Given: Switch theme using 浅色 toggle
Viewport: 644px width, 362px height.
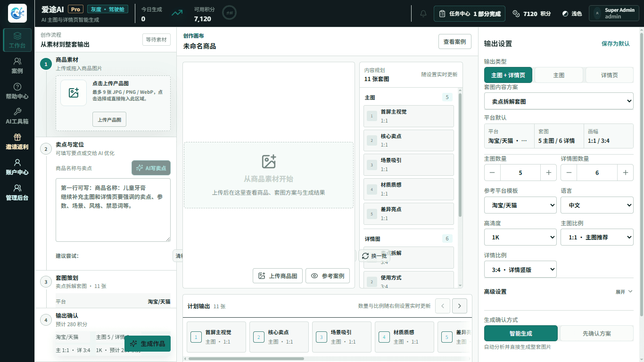Looking at the screenshot, I should 572,14.
